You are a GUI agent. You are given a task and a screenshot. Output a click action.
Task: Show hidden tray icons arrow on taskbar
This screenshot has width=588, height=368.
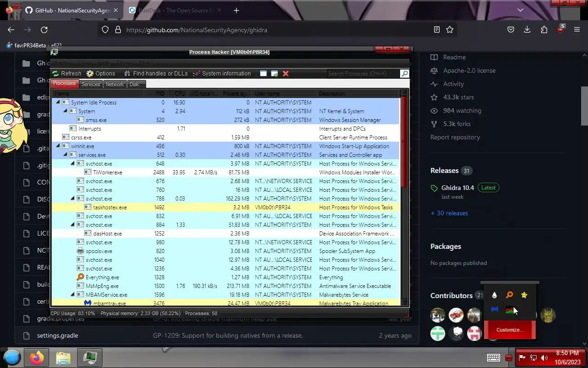point(509,358)
